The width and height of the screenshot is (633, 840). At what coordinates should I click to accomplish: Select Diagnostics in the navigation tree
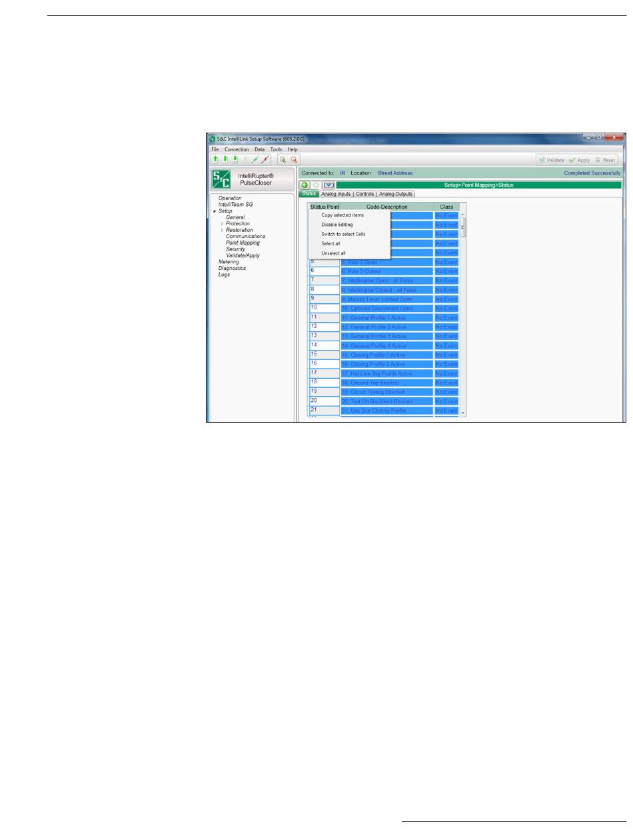tap(232, 268)
